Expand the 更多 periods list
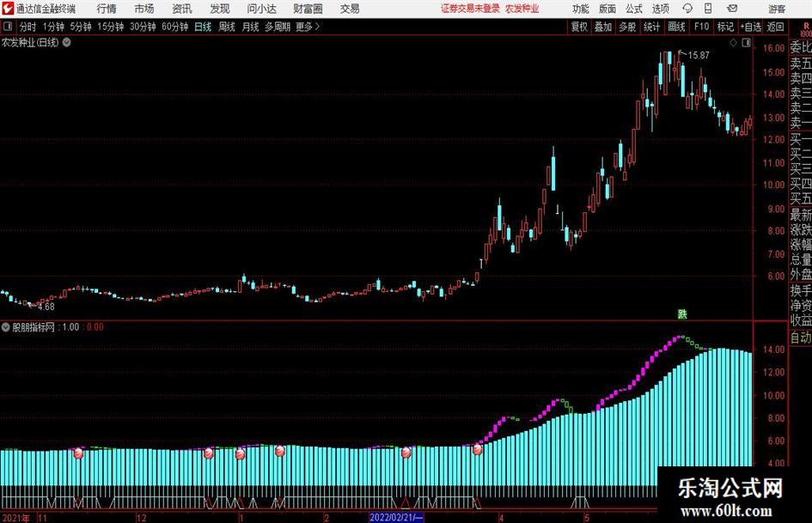This screenshot has width=812, height=523. click(x=308, y=27)
